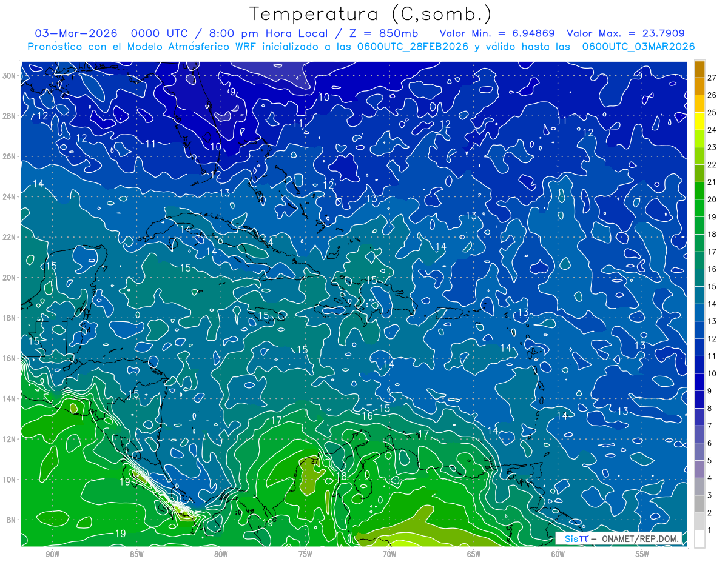Click the orange swatch between 26 and 27
This screenshot has width=728, height=562.
pos(699,85)
